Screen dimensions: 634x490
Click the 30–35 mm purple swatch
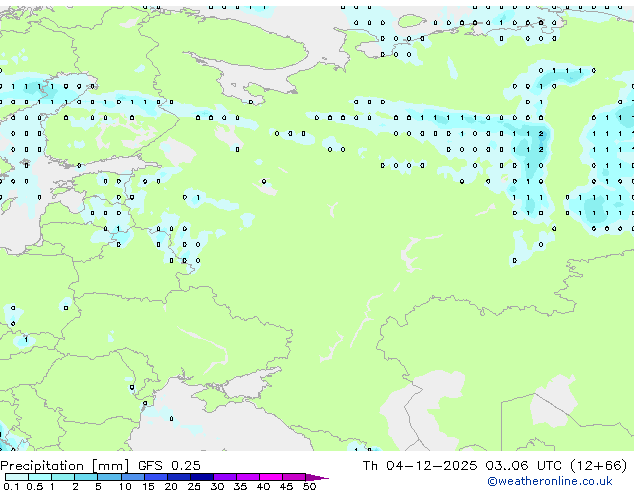[x=225, y=477]
